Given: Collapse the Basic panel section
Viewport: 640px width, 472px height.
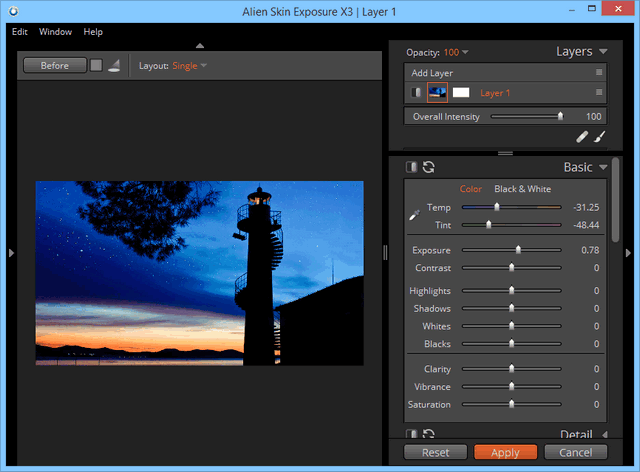Looking at the screenshot, I should point(603,167).
